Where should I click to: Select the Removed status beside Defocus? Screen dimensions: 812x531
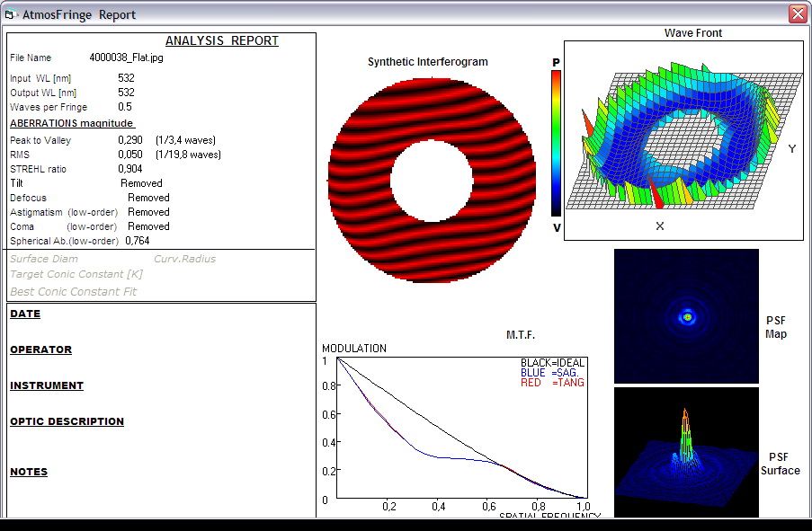tap(148, 199)
